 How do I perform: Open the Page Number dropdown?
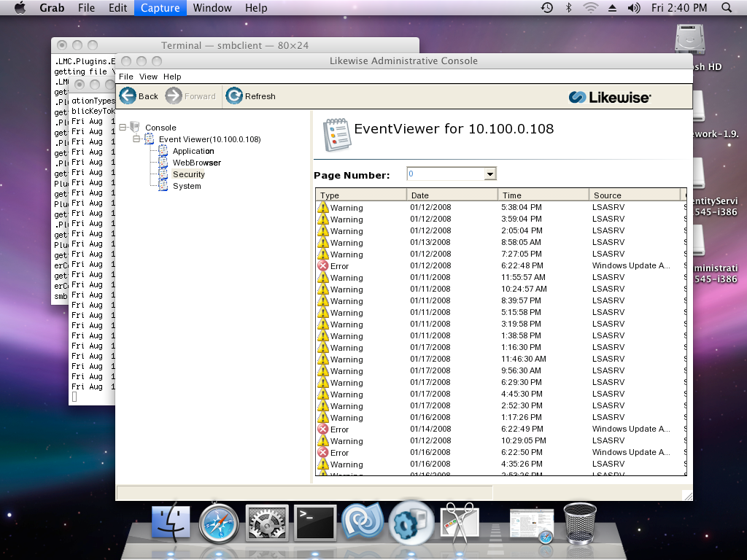coord(490,174)
